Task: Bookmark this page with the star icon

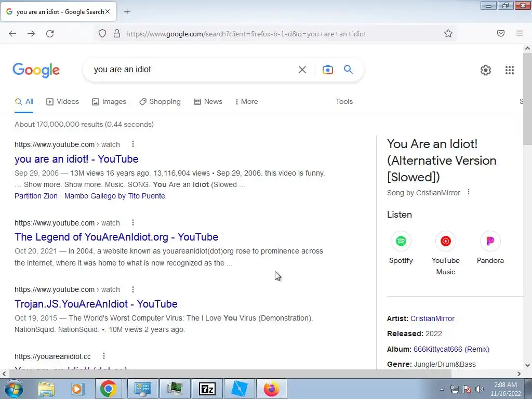Action: (448, 33)
